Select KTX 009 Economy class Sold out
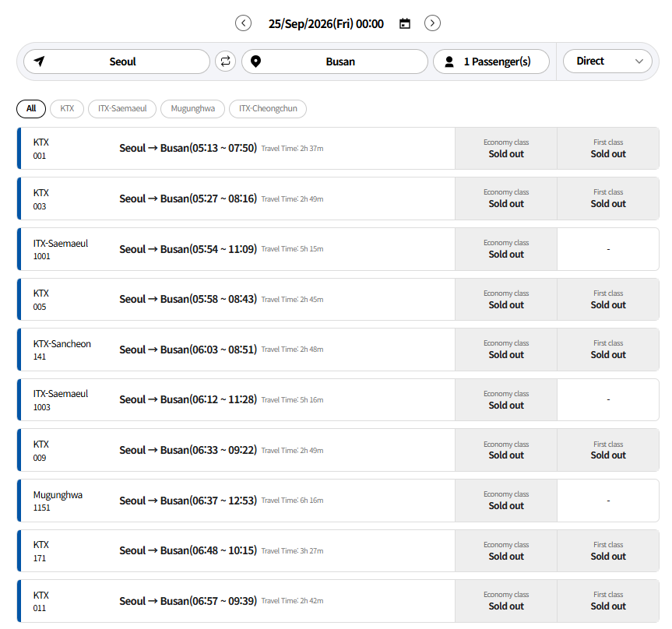672x629 pixels. tap(506, 450)
